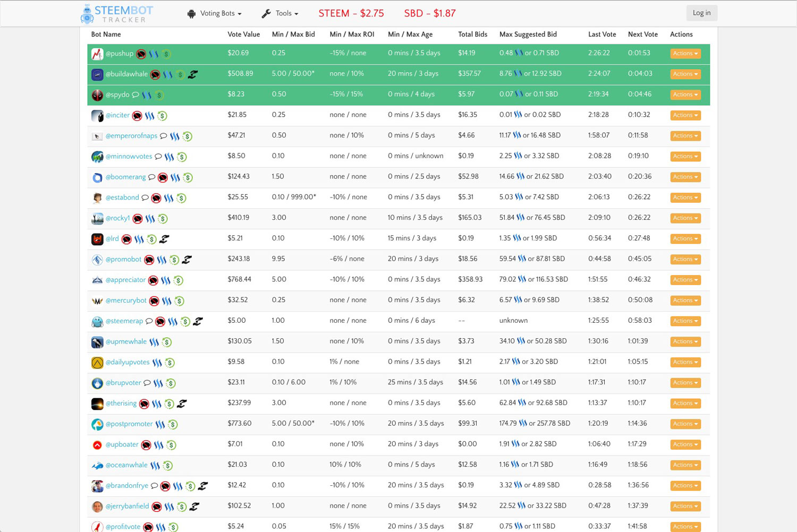Click the SBD - $1.87 price text

pyautogui.click(x=430, y=13)
